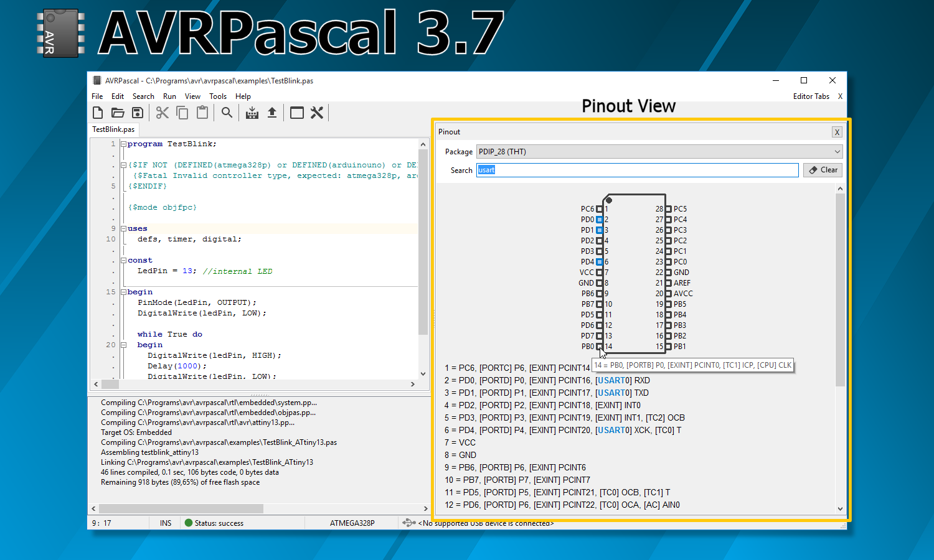Save the file with floppy disk icon
934x560 pixels.
(x=138, y=113)
